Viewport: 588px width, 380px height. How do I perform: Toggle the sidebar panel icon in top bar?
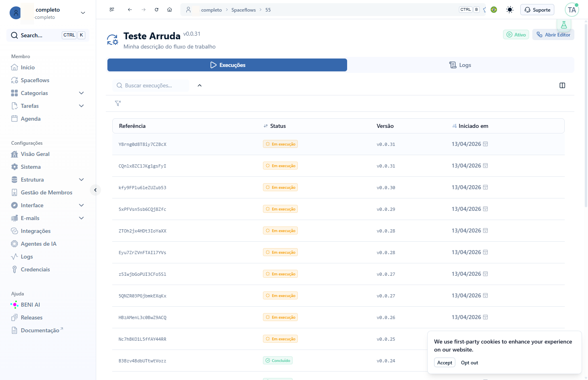click(x=112, y=10)
